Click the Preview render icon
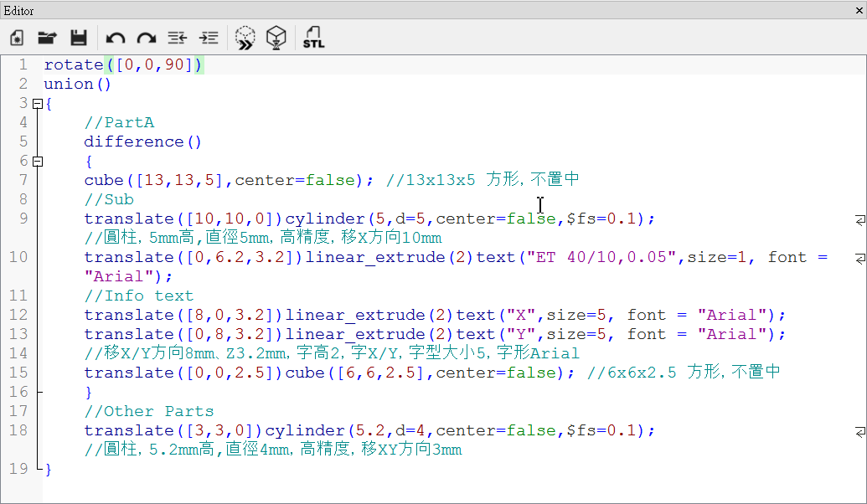Viewport: 867px width, 504px height. click(x=245, y=38)
